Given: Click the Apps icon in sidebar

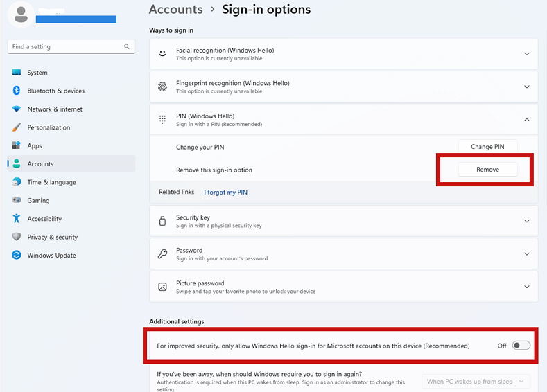Looking at the screenshot, I should [17, 145].
